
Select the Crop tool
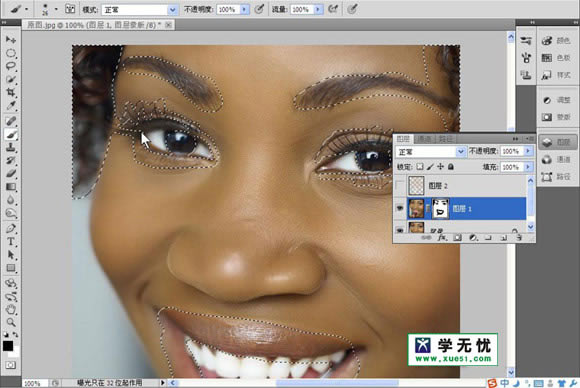pyautogui.click(x=11, y=92)
